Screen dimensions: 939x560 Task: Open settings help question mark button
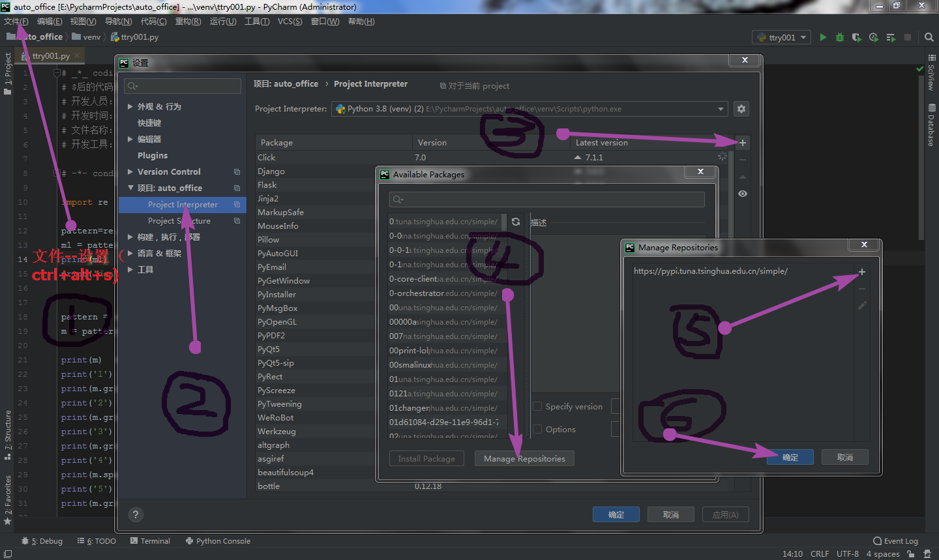pyautogui.click(x=136, y=515)
